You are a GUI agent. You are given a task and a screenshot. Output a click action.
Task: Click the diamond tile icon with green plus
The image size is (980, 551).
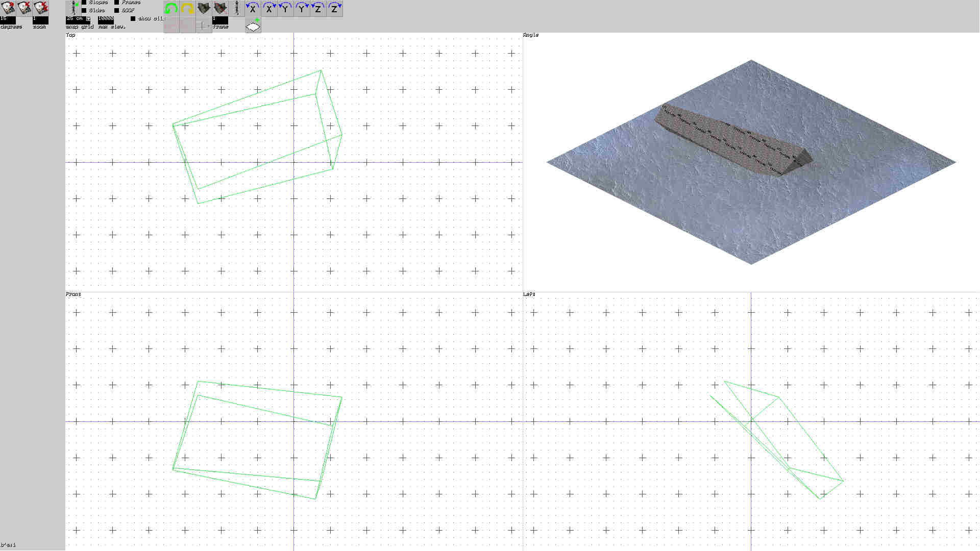coord(254,24)
